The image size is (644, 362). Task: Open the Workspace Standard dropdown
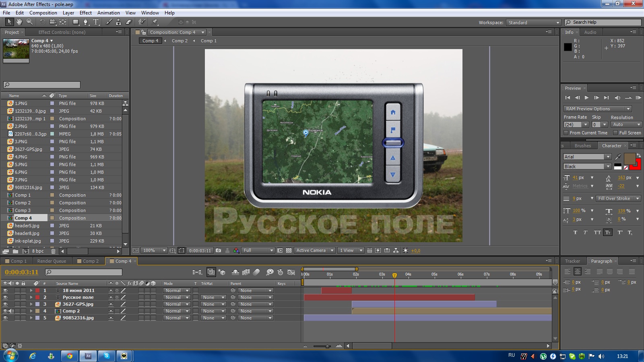pyautogui.click(x=533, y=23)
